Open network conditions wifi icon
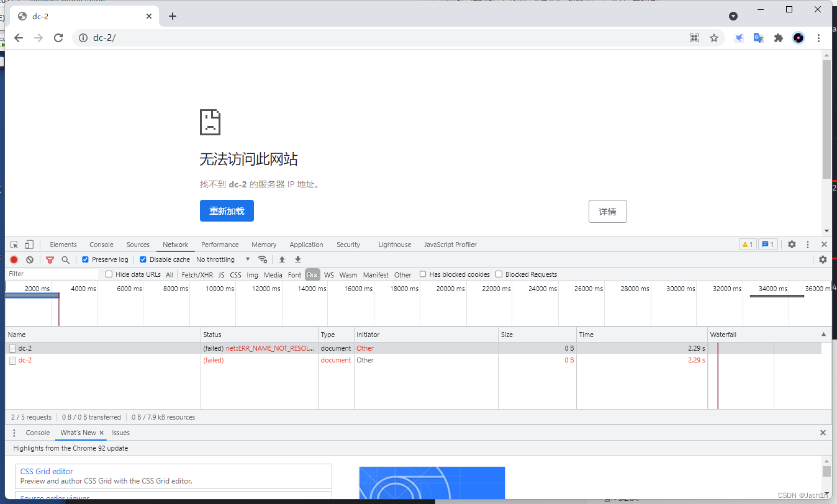Screen dimensions: 837x504 pos(263,259)
